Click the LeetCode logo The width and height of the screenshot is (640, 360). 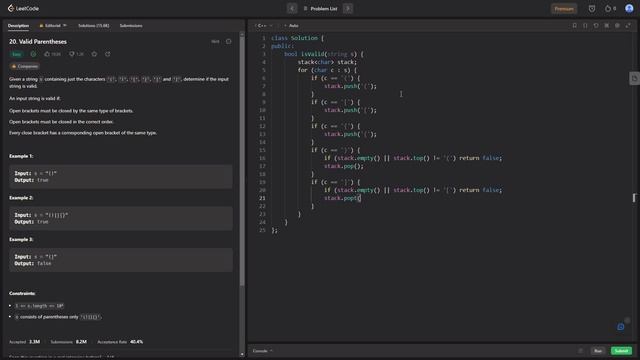(23, 8)
